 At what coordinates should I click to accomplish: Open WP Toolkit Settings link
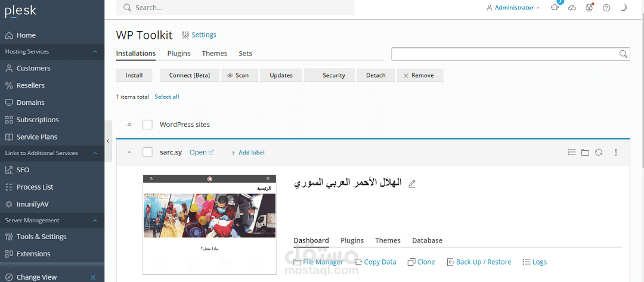(204, 35)
